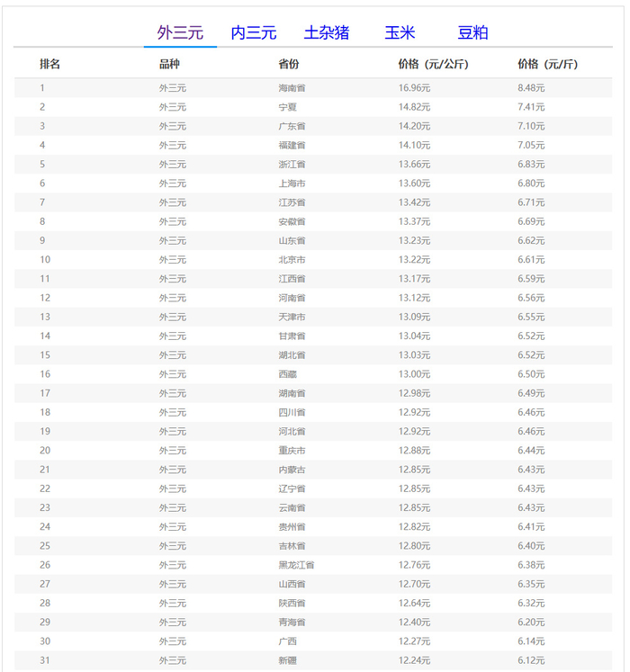Switch to the 外三元 tab
Image resolution: width=630 pixels, height=672 pixels.
point(180,32)
